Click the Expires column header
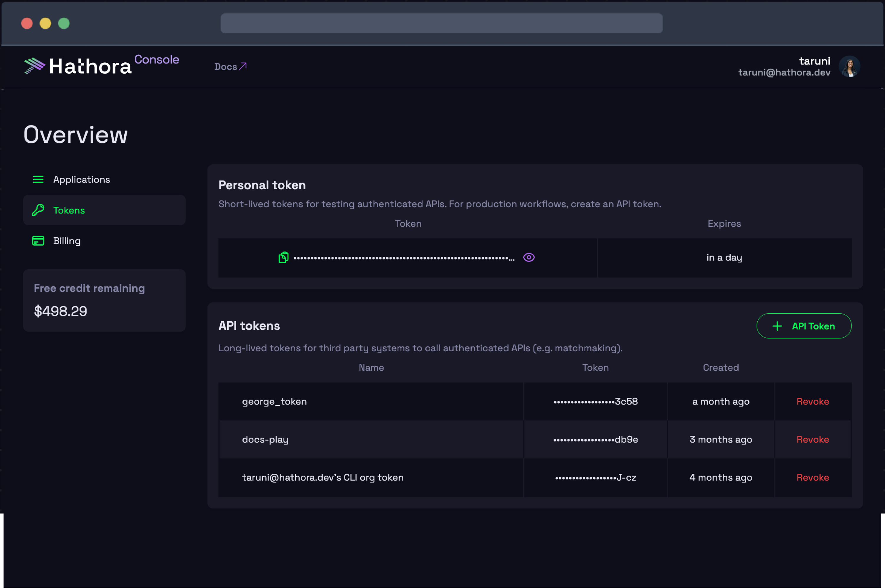885x588 pixels. (724, 223)
